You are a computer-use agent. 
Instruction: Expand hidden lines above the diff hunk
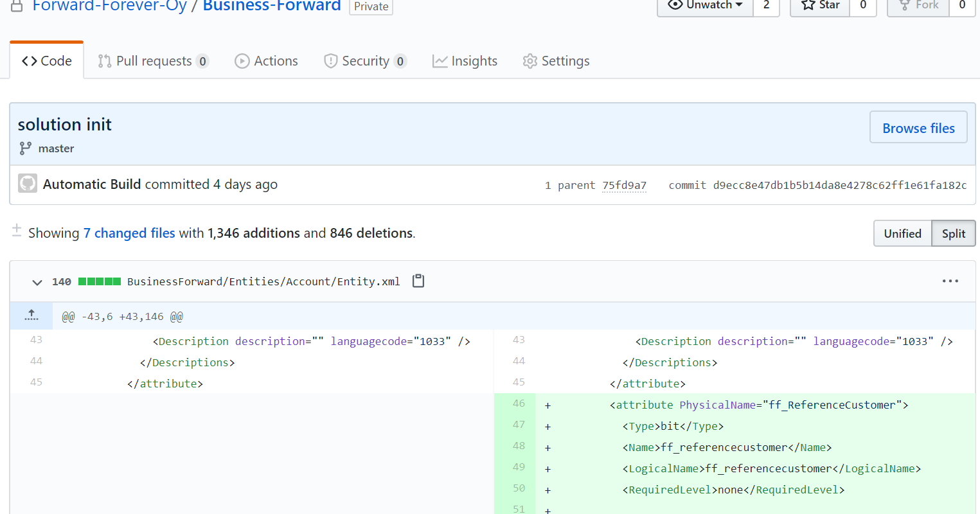click(x=31, y=315)
